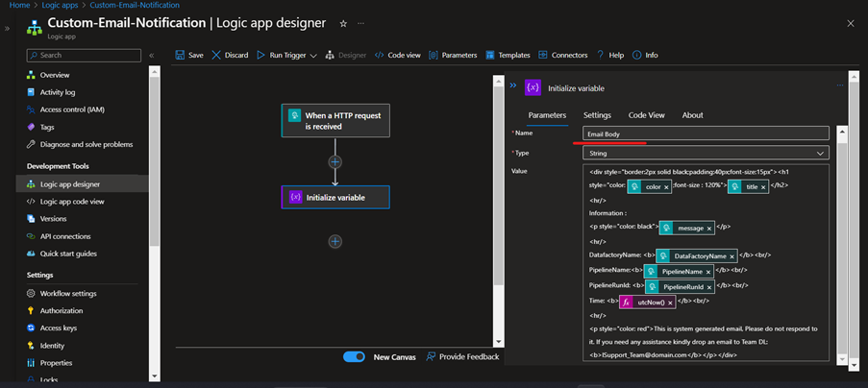Switch to the Settings tab
The width and height of the screenshot is (868, 388).
pos(597,115)
